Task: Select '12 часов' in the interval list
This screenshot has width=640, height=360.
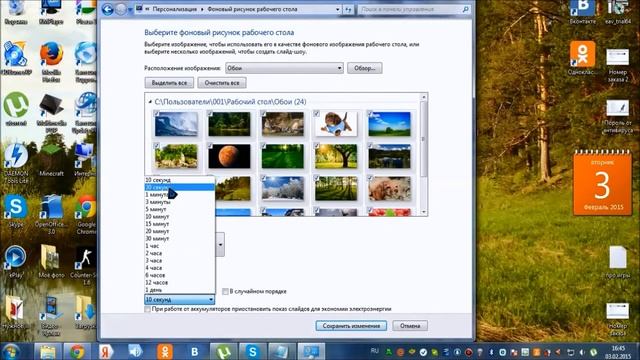Action: pos(180,283)
